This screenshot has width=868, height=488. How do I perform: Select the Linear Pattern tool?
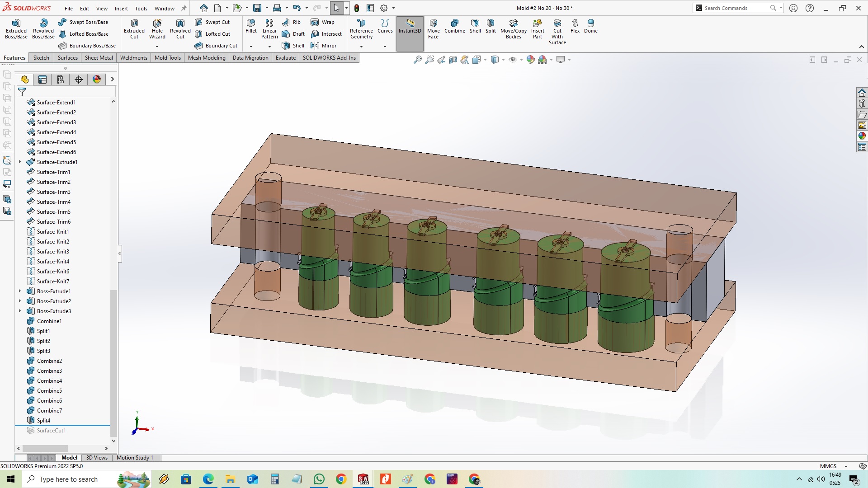click(269, 29)
